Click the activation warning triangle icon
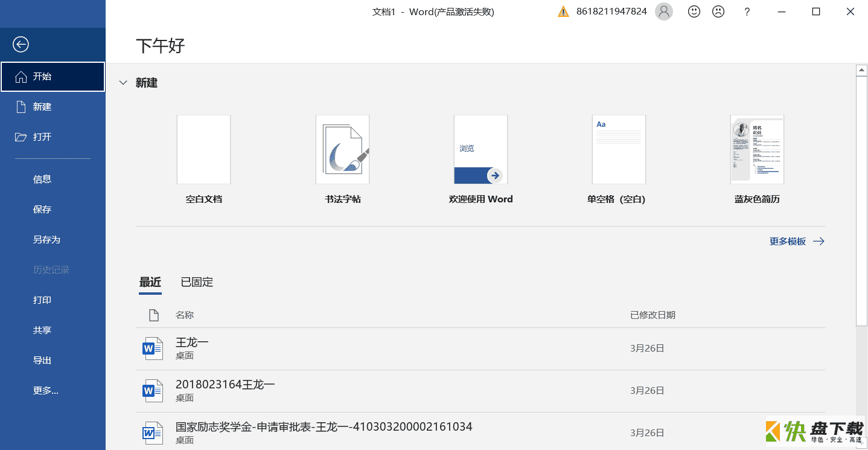The width and height of the screenshot is (868, 450). tap(563, 11)
